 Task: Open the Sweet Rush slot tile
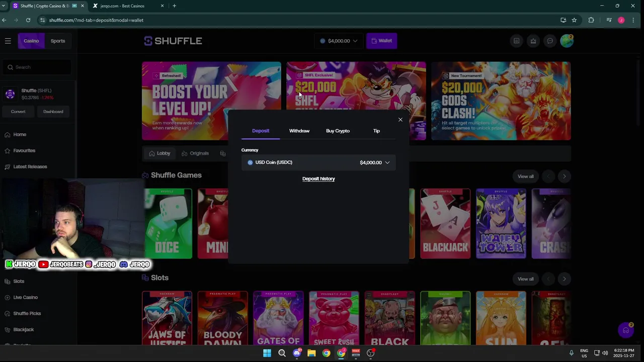[x=334, y=318]
